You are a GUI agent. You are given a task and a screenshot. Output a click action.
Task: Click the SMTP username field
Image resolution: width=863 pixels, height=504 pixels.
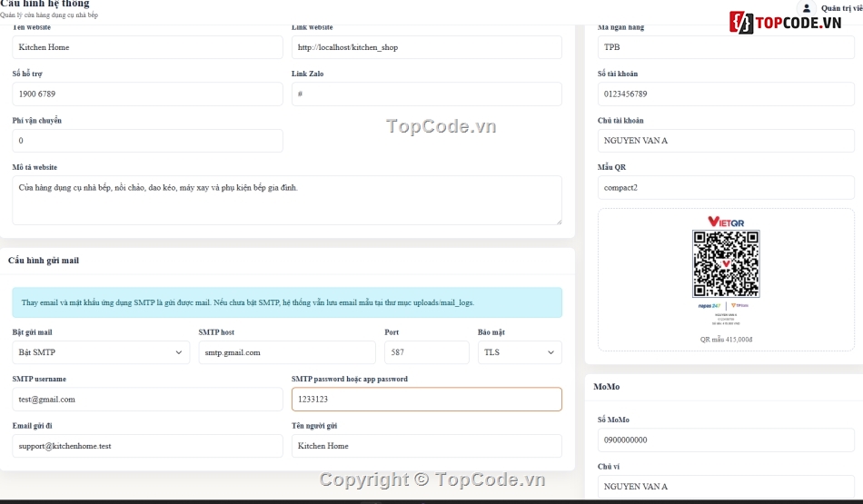click(147, 400)
